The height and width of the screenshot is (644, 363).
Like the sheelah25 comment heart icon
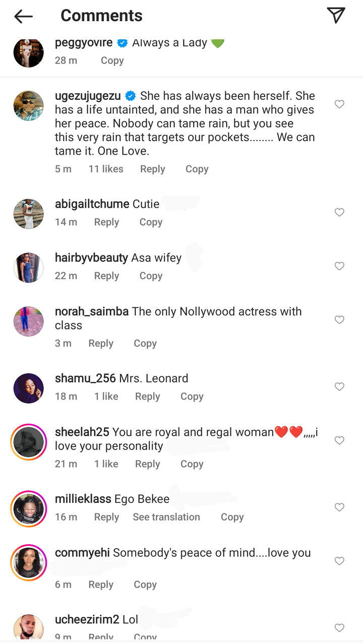340,440
